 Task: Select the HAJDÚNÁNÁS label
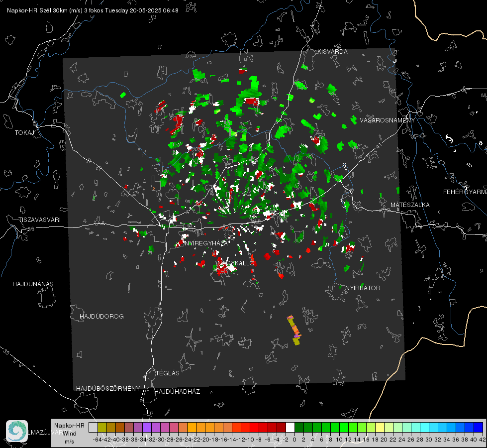point(33,284)
